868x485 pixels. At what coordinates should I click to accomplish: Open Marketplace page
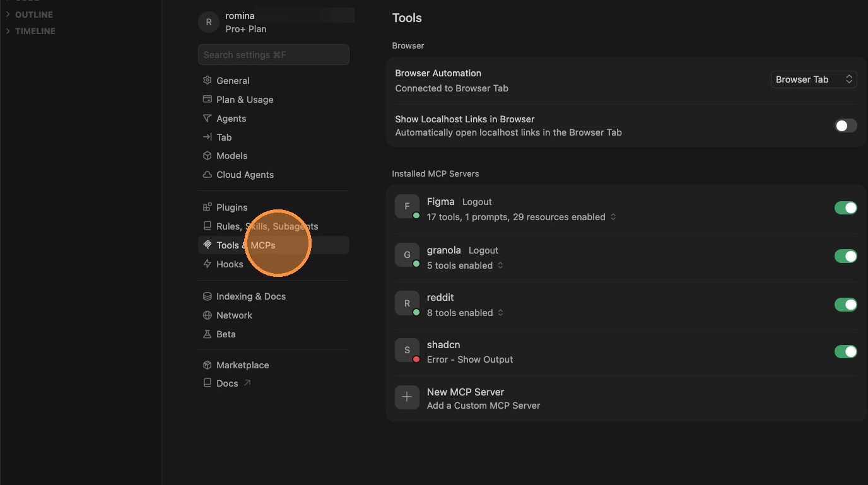(x=273, y=365)
